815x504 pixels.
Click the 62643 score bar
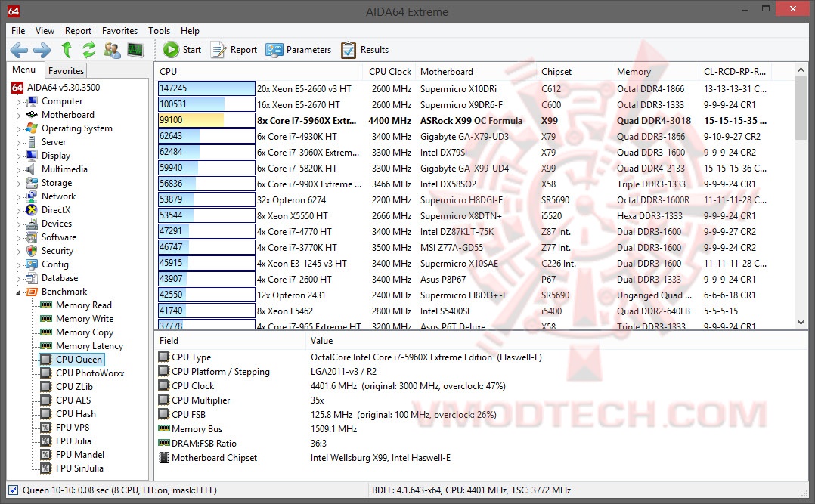(206, 136)
